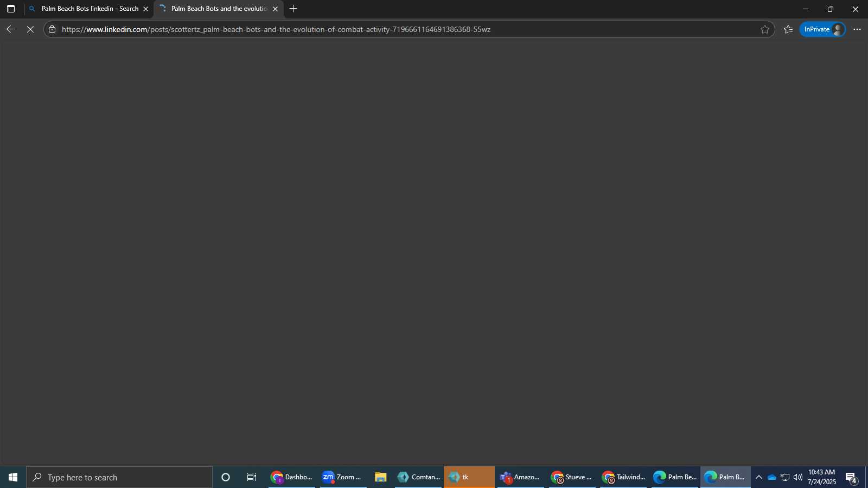The image size is (868, 488).
Task: Switch to Palm Beach Bots linkedin Search tab
Action: point(89,9)
